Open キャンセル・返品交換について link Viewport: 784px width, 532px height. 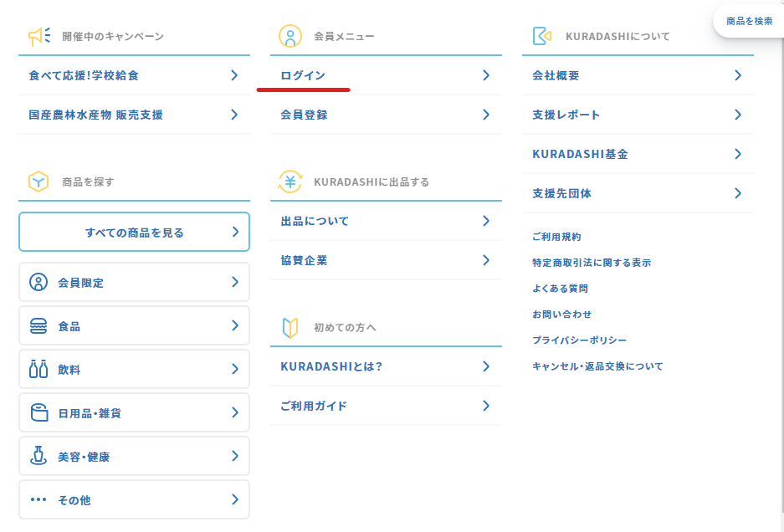597,366
